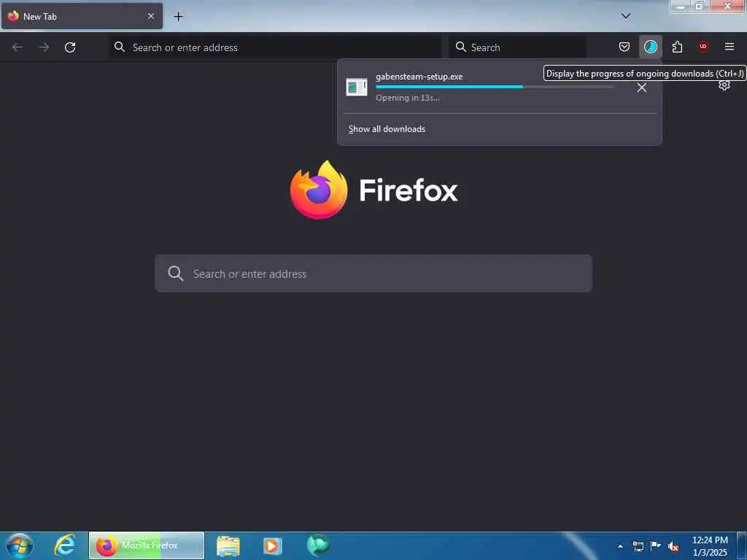Click Show all downloads
The image size is (747, 560).
pos(387,129)
